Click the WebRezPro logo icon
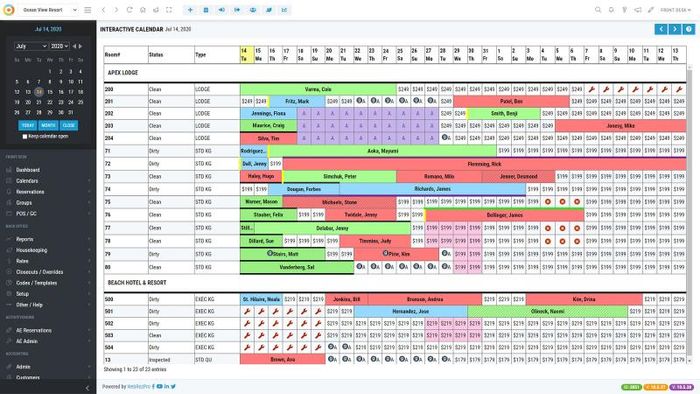The image size is (700, 394). coord(8,9)
